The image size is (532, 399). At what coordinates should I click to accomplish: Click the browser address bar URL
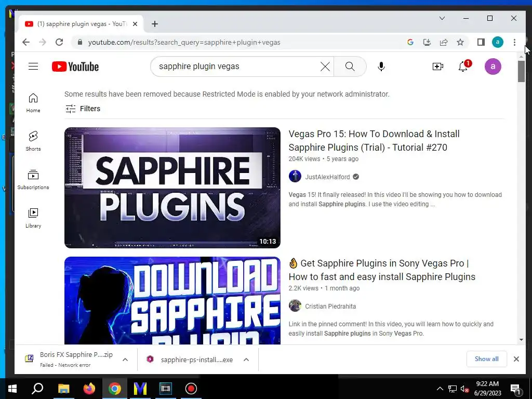(184, 43)
